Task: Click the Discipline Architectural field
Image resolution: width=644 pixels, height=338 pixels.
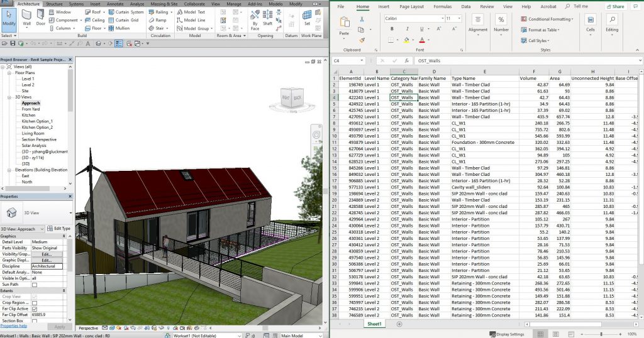Action: [x=47, y=266]
